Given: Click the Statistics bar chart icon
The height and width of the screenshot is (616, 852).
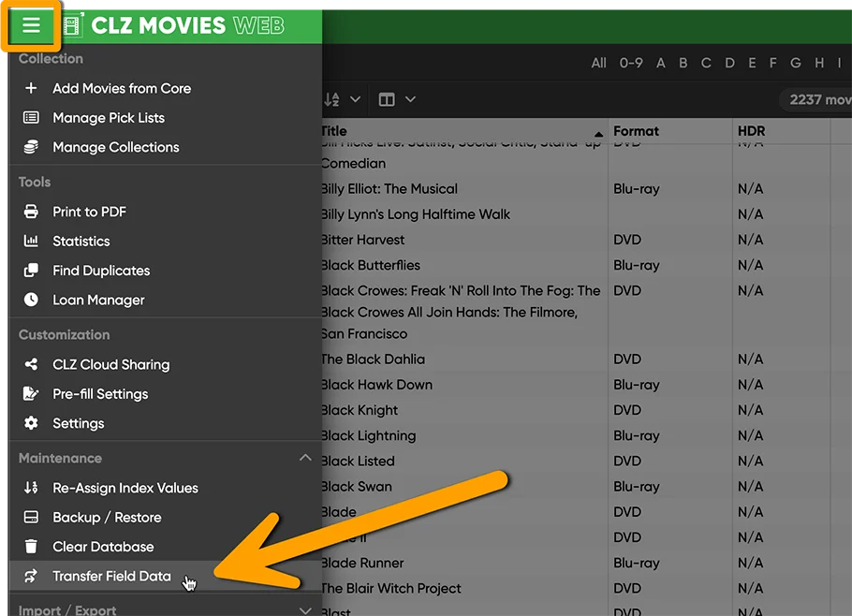Looking at the screenshot, I should (x=31, y=241).
